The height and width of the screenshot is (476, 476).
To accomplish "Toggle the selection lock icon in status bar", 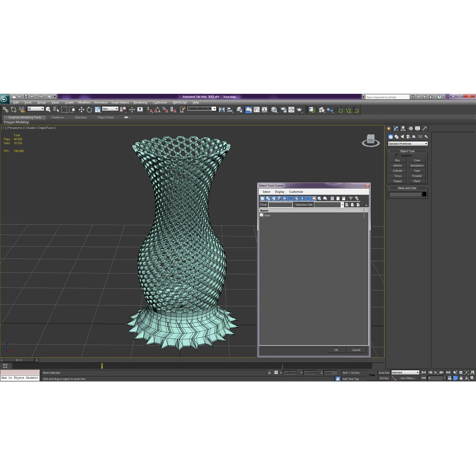I will (x=269, y=372).
